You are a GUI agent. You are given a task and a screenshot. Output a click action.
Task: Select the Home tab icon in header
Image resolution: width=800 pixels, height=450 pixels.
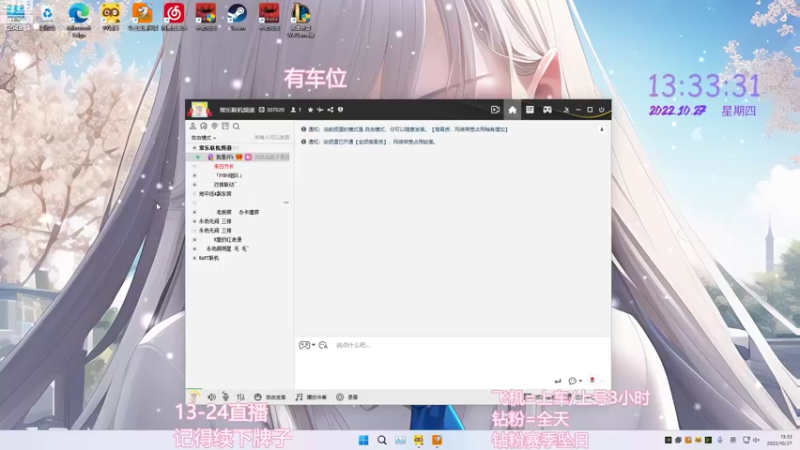[512, 110]
